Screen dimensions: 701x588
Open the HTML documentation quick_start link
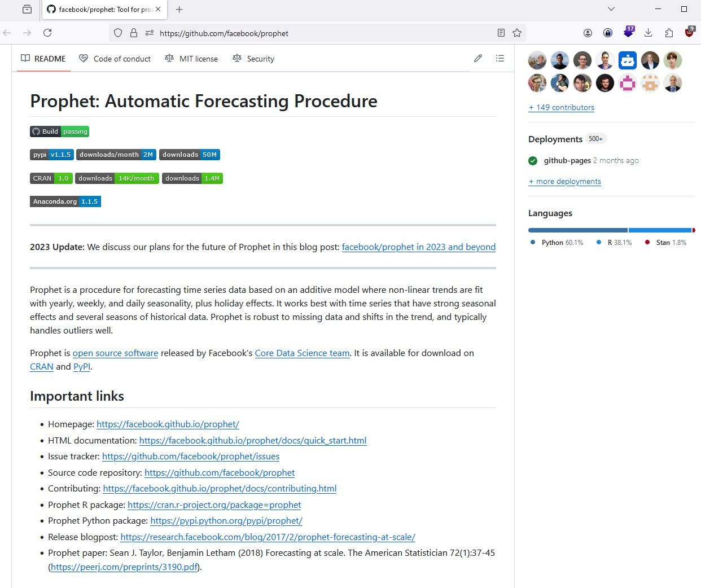pos(253,440)
